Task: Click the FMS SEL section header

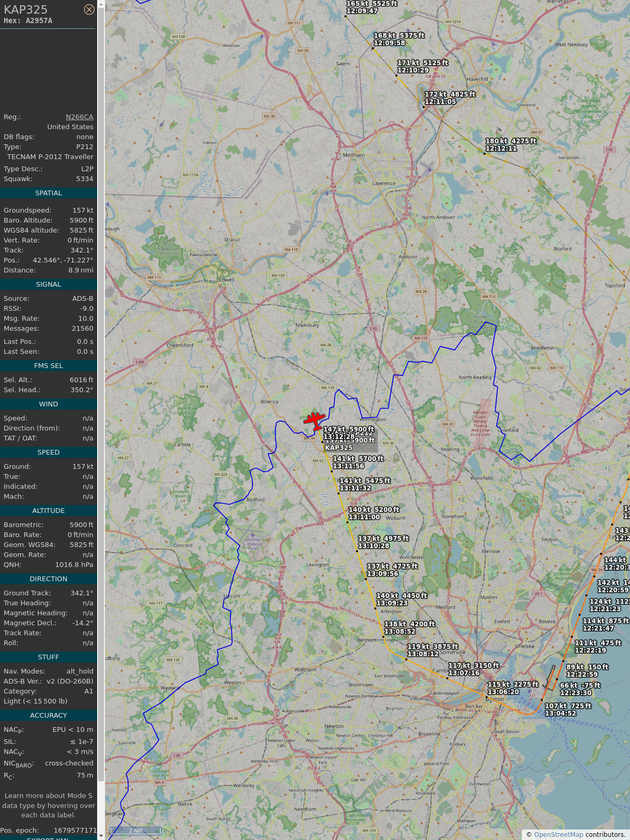Action: click(x=48, y=366)
